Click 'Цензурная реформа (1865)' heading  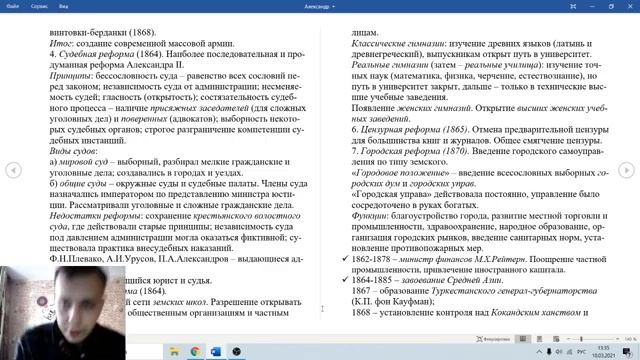point(414,129)
